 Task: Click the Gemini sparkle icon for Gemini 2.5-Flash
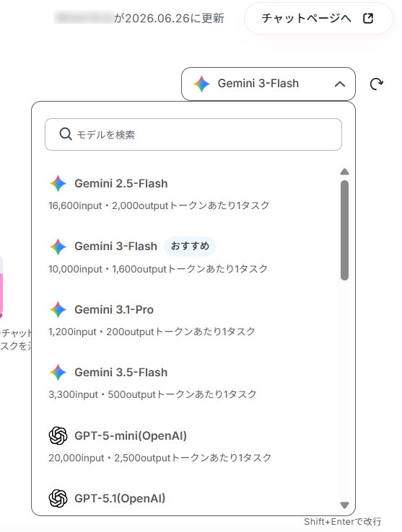[58, 184]
